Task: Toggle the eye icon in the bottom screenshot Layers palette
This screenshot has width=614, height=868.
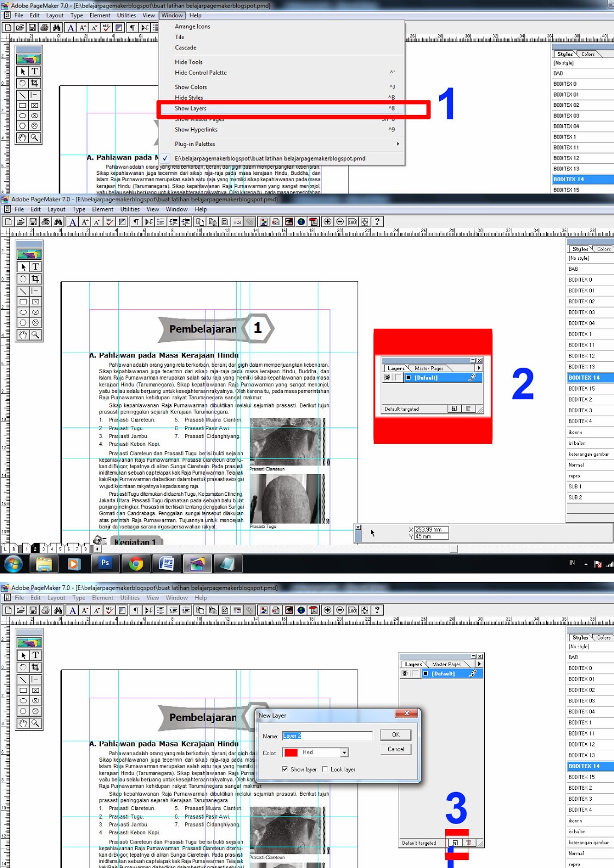Action: point(404,673)
